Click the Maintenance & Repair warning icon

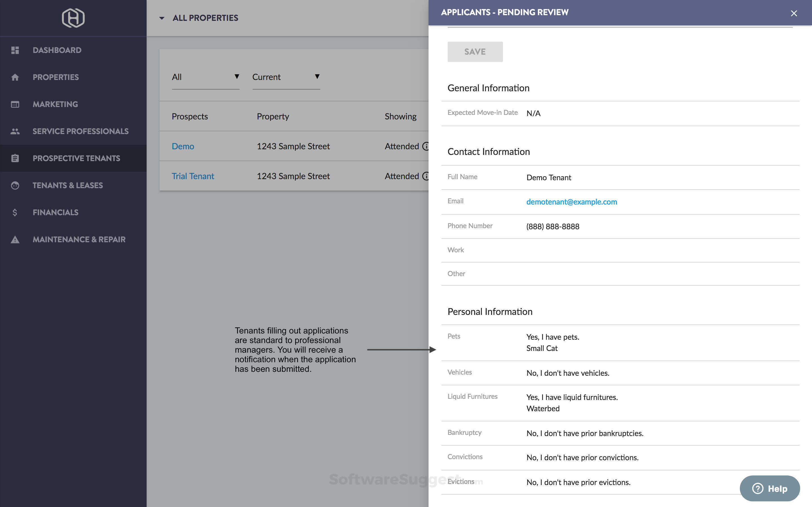pos(15,240)
